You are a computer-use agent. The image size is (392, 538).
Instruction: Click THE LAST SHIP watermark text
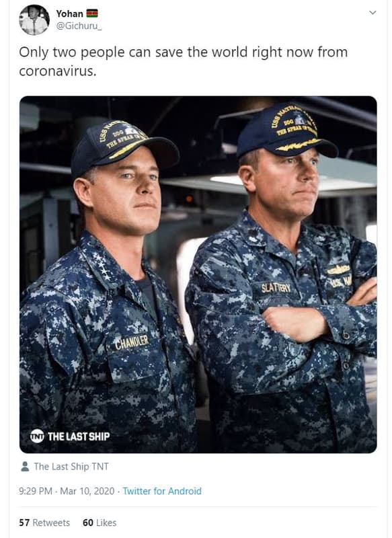[x=79, y=436]
